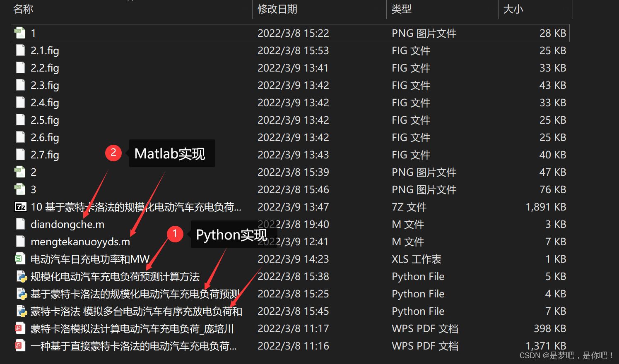Select the file 2.6.fig
The height and width of the screenshot is (364, 619).
pos(45,137)
